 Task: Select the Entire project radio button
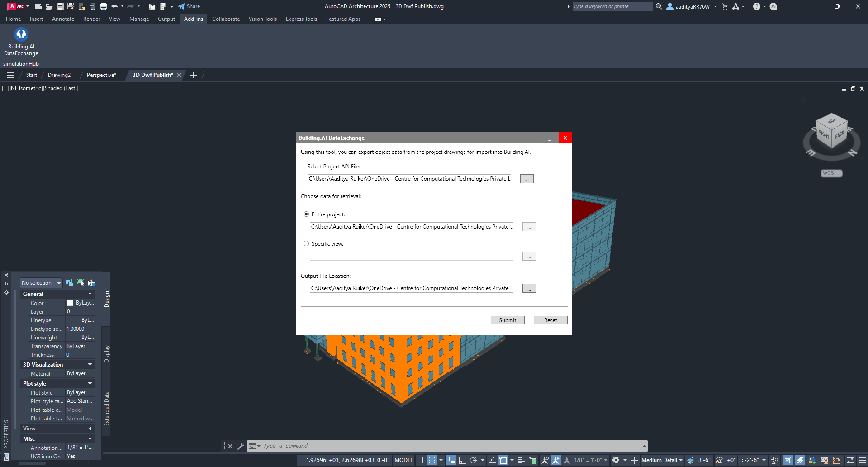pos(306,214)
